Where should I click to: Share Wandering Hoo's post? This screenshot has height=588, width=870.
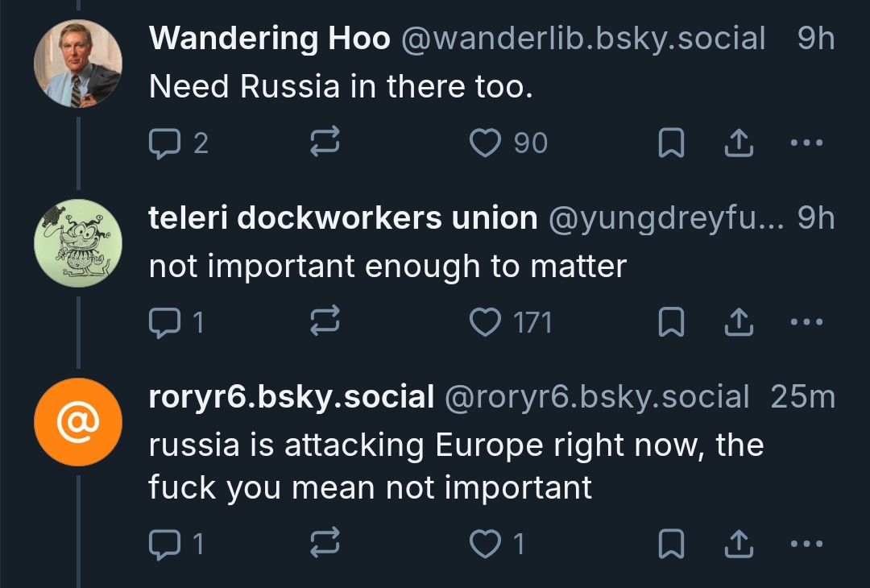(737, 143)
